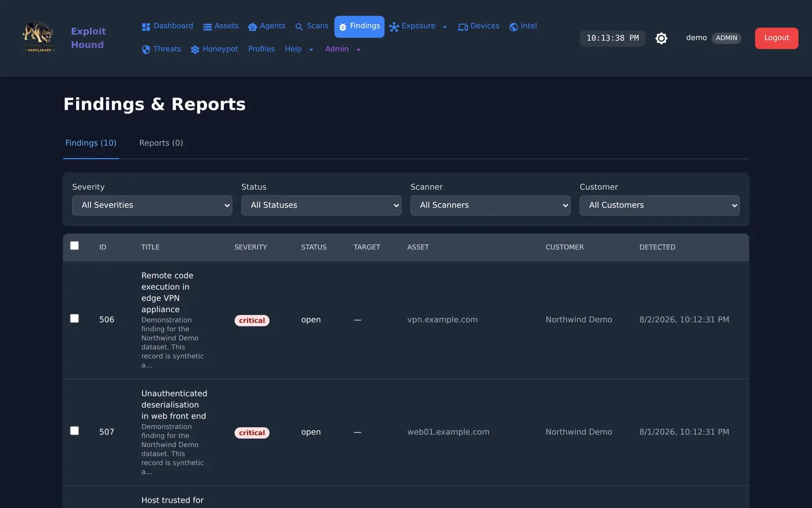Expand the Admin menu arrow
Viewport: 812px width, 508px height.
click(358, 50)
